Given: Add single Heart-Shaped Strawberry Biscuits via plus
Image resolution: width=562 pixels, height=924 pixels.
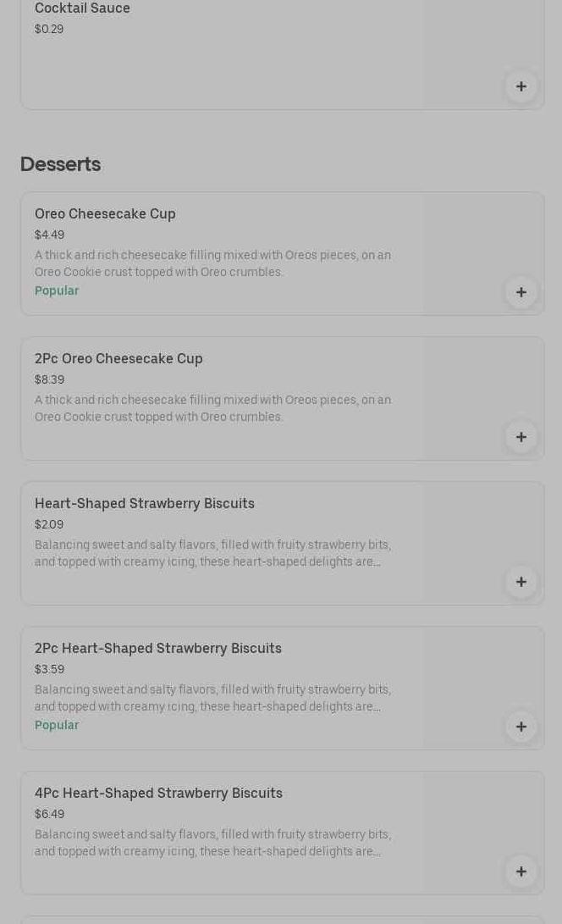Looking at the screenshot, I should [521, 582].
